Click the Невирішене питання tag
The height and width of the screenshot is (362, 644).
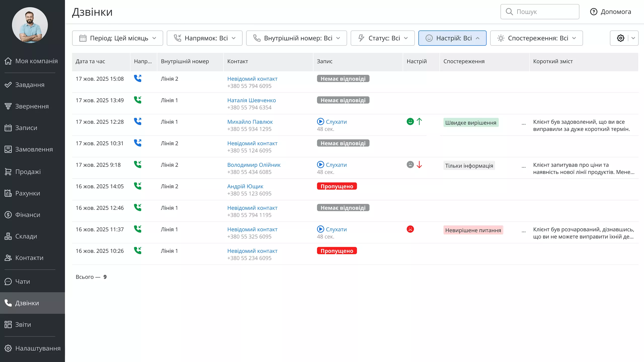[473, 230]
